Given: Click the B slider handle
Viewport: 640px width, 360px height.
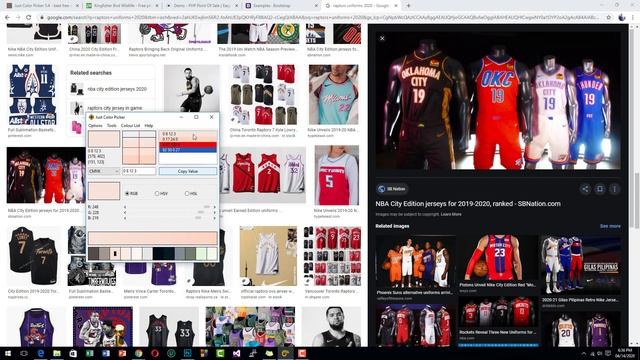Looking at the screenshot, I should (198, 218).
